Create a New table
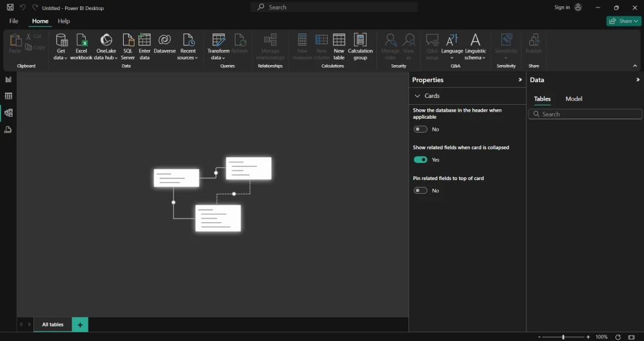This screenshot has height=341, width=644. tap(339, 47)
